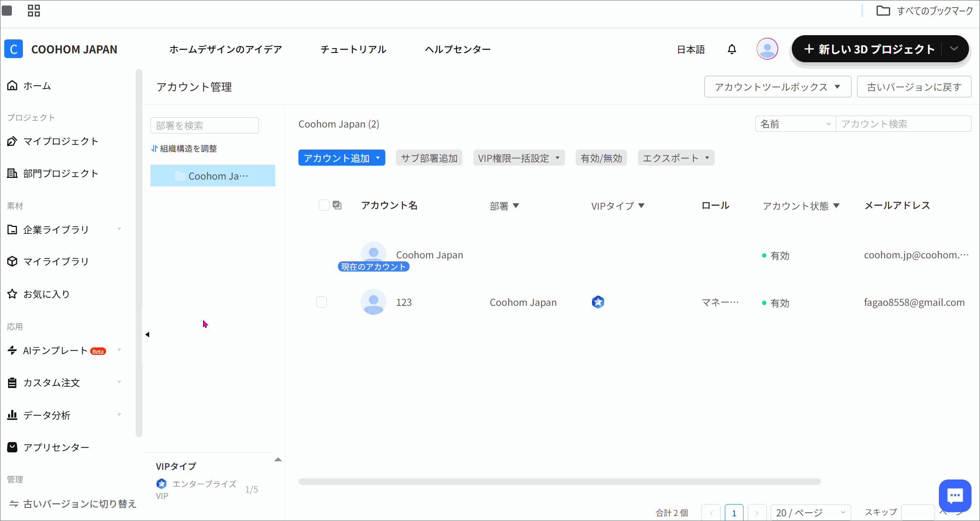Open the VIPタイプ column filter
Viewport: 980px width, 521px height.
tap(641, 206)
